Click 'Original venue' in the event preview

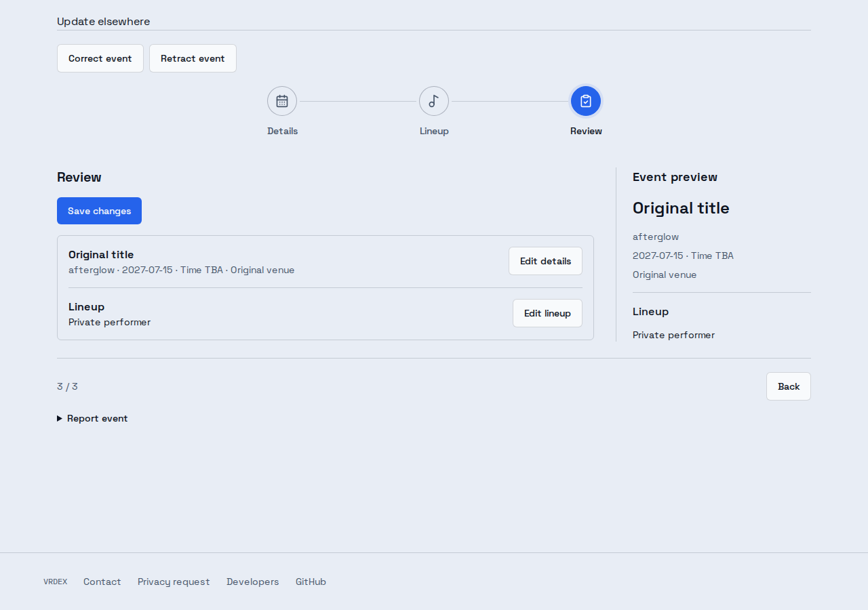pos(665,274)
